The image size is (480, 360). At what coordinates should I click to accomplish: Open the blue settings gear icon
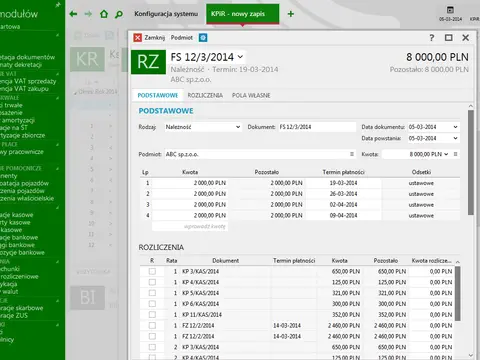203,38
